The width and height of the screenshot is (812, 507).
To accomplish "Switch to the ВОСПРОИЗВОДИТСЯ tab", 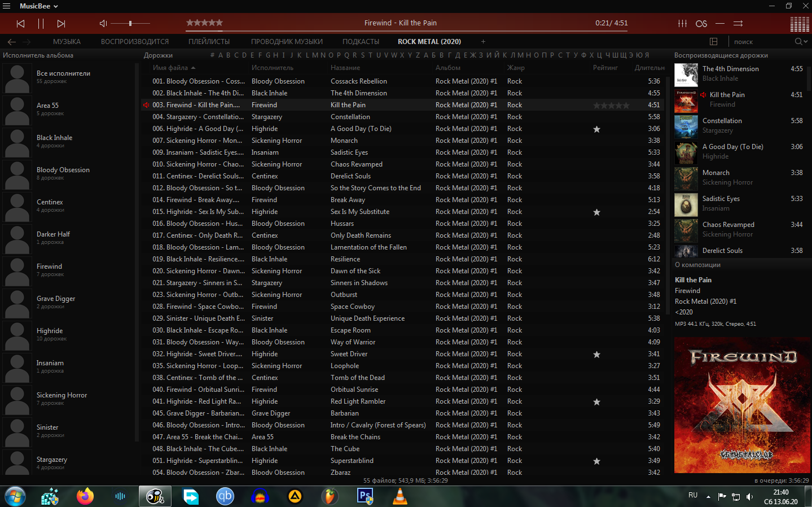I will point(135,42).
